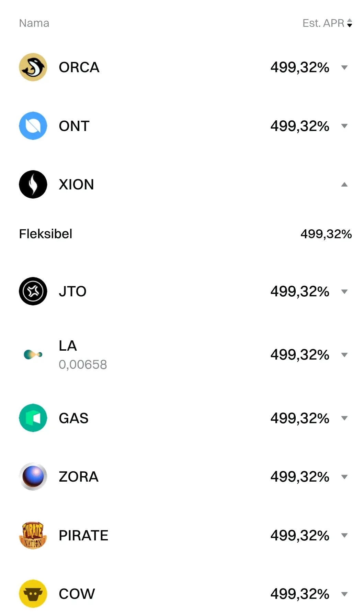
Task: Click the ORCA coin icon
Action: pyautogui.click(x=33, y=67)
